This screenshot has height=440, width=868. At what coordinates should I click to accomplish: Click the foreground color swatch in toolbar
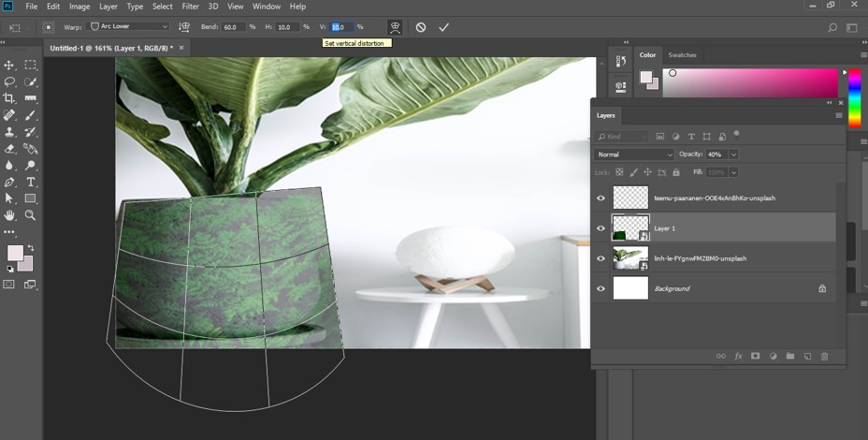[x=15, y=253]
